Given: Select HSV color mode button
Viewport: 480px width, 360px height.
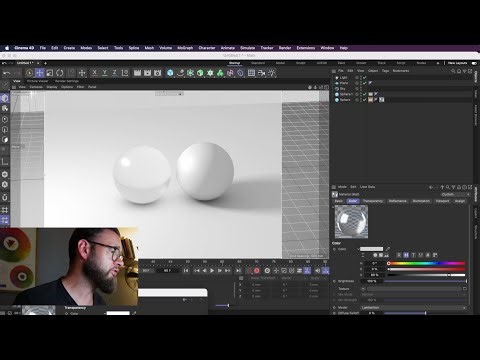Looking at the screenshot, I should (x=406, y=255).
